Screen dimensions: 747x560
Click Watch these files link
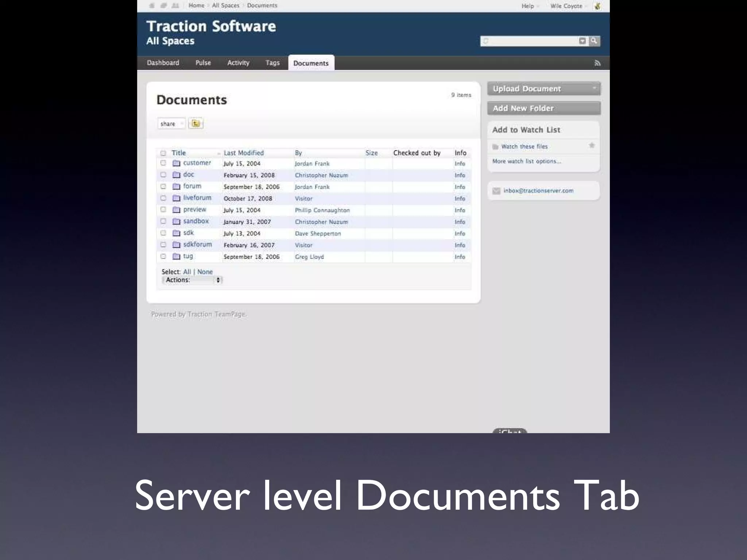pyautogui.click(x=525, y=146)
